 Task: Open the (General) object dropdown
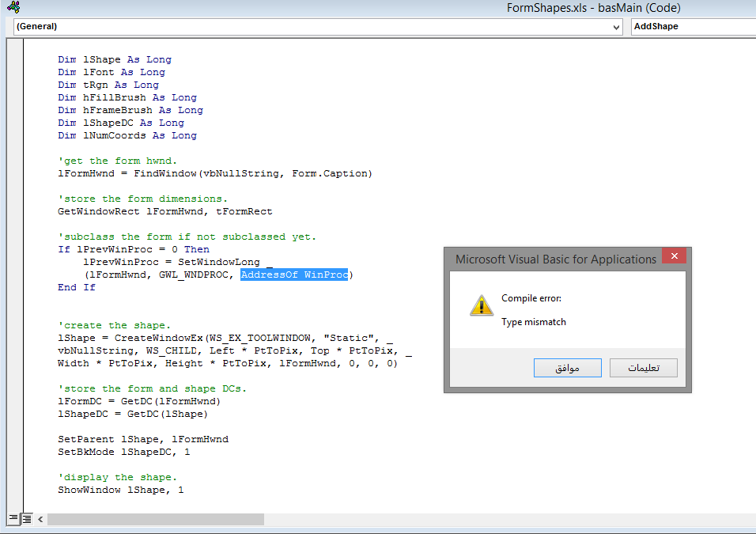click(x=318, y=27)
